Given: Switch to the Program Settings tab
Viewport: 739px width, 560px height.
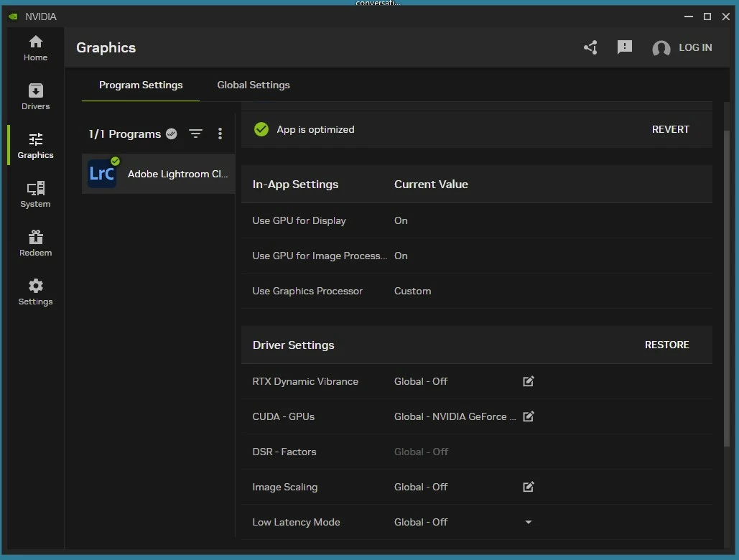Looking at the screenshot, I should 141,85.
